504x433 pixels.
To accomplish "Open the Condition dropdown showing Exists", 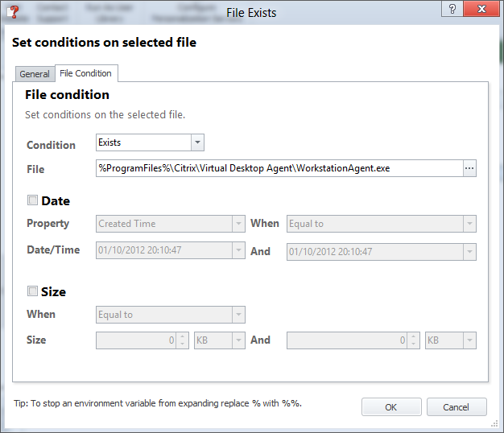I will click(197, 142).
